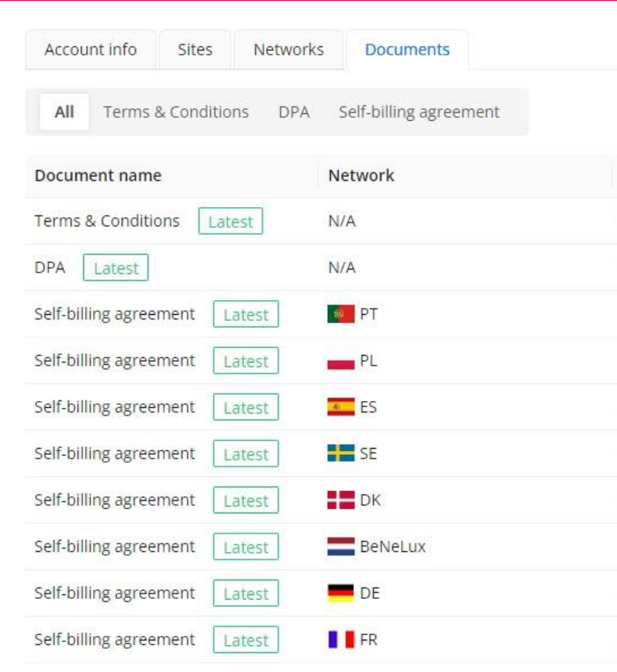Image resolution: width=617 pixels, height=672 pixels.
Task: Click the France flag icon
Action: pyautogui.click(x=340, y=640)
